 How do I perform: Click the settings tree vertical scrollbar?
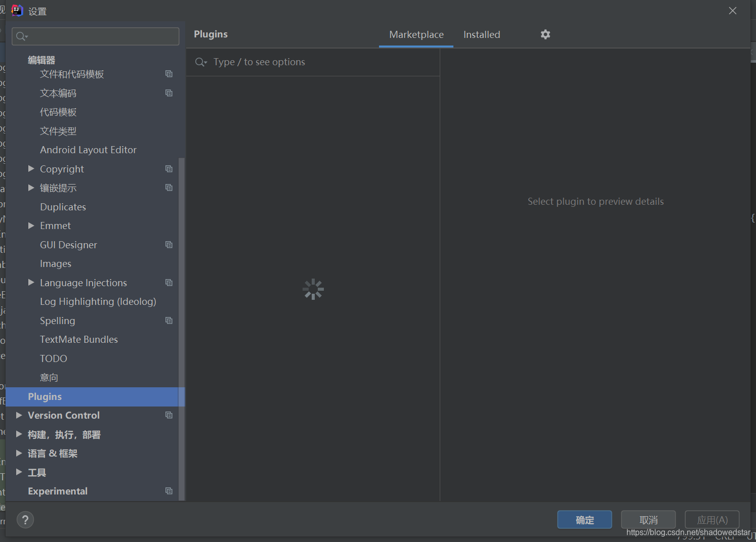[182, 329]
